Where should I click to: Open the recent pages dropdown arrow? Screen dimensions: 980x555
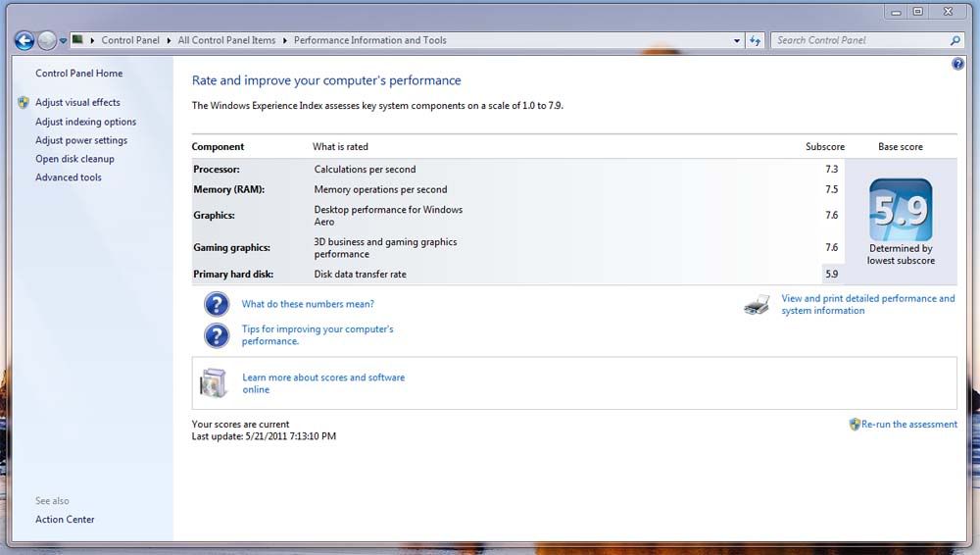[63, 41]
